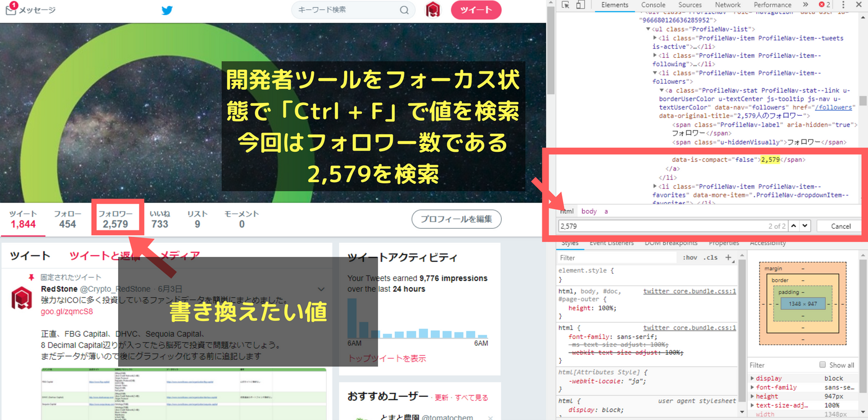Image resolution: width=868 pixels, height=420 pixels.
Task: Expand the display computed property
Action: click(x=753, y=378)
